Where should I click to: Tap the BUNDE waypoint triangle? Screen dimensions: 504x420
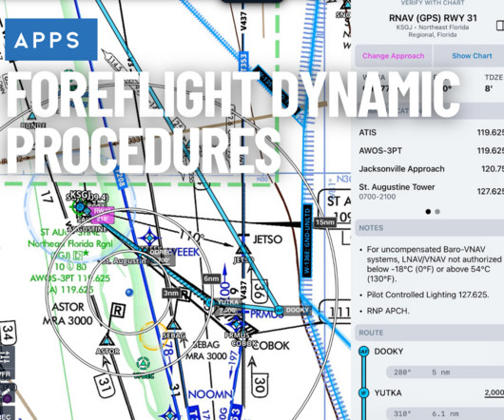(31, 115)
